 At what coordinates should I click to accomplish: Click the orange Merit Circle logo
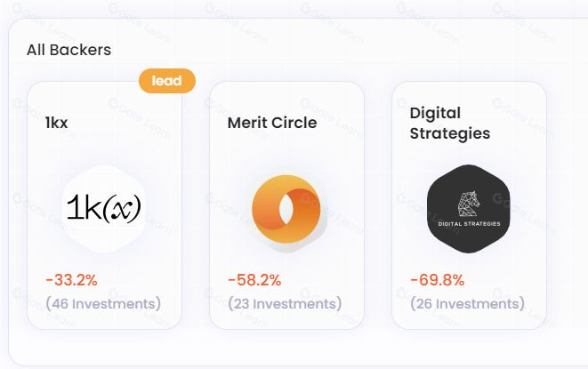point(286,208)
